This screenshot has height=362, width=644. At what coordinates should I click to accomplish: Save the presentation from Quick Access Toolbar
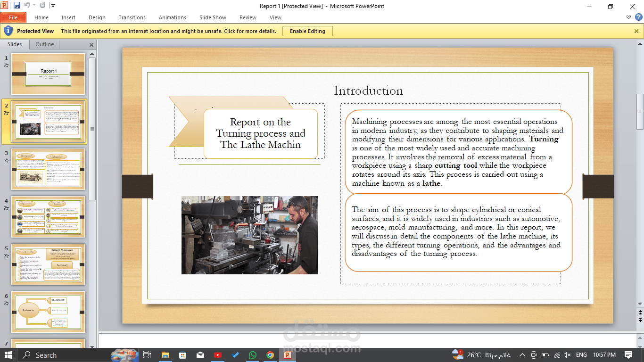click(x=17, y=6)
